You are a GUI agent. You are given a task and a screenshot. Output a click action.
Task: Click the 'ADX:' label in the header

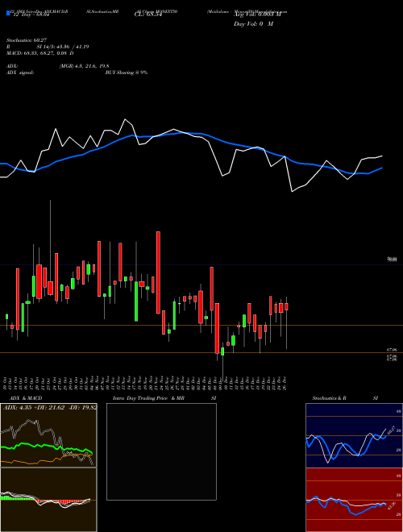tap(12, 66)
